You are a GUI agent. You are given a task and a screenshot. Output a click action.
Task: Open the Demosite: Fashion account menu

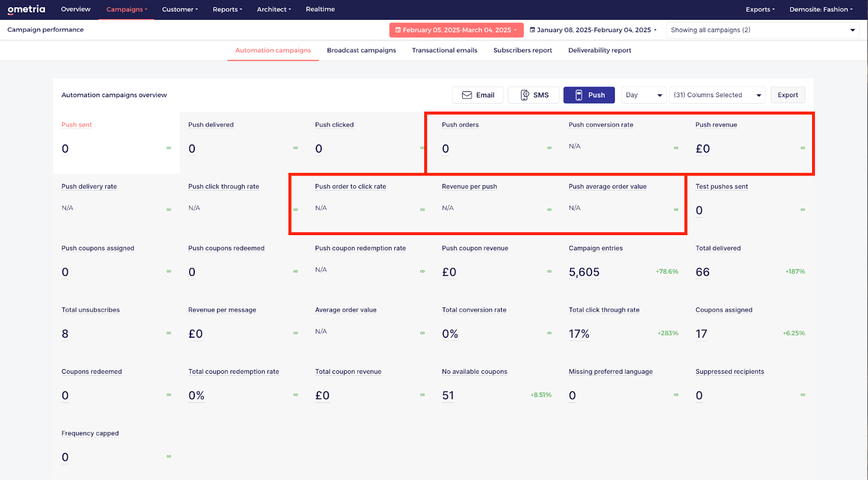pyautogui.click(x=821, y=10)
